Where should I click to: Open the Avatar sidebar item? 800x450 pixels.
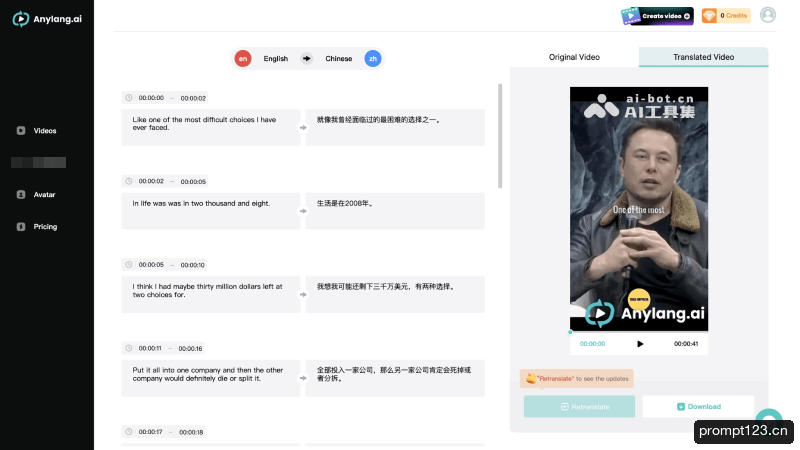[36, 194]
